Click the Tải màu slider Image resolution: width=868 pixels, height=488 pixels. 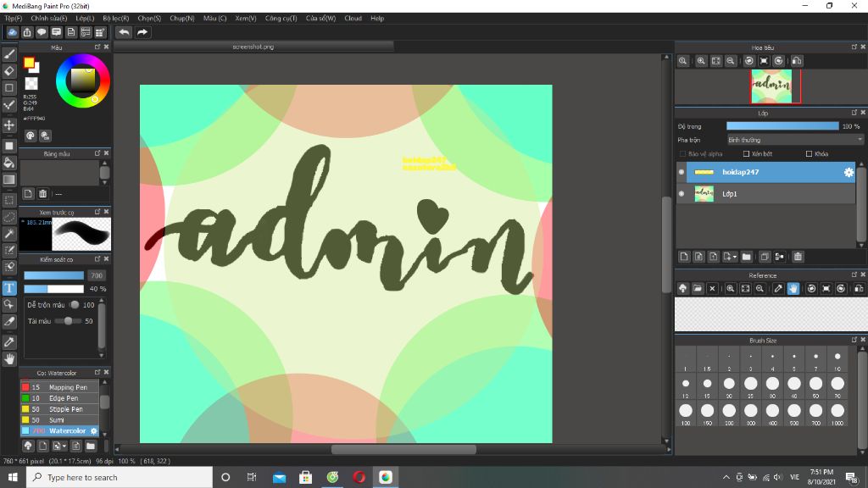pyautogui.click(x=68, y=321)
